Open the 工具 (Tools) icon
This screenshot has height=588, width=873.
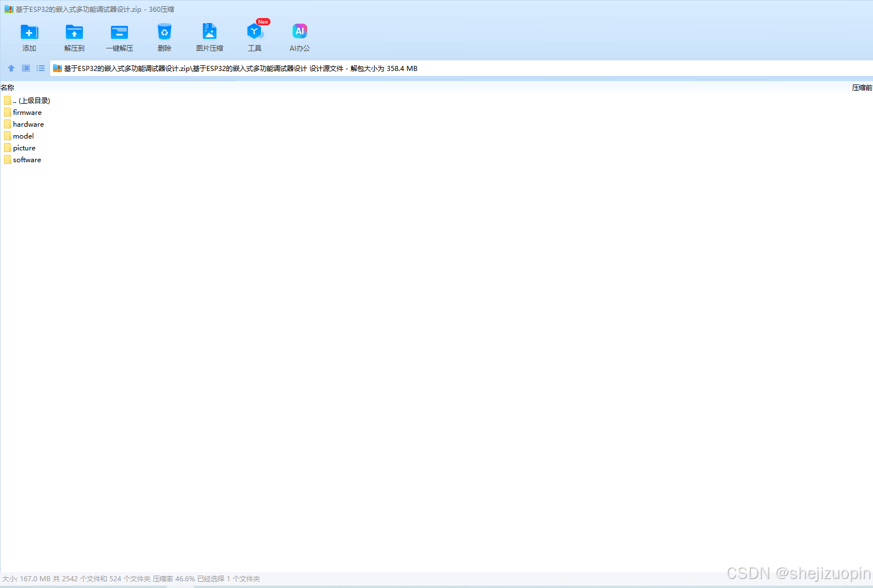[x=255, y=32]
